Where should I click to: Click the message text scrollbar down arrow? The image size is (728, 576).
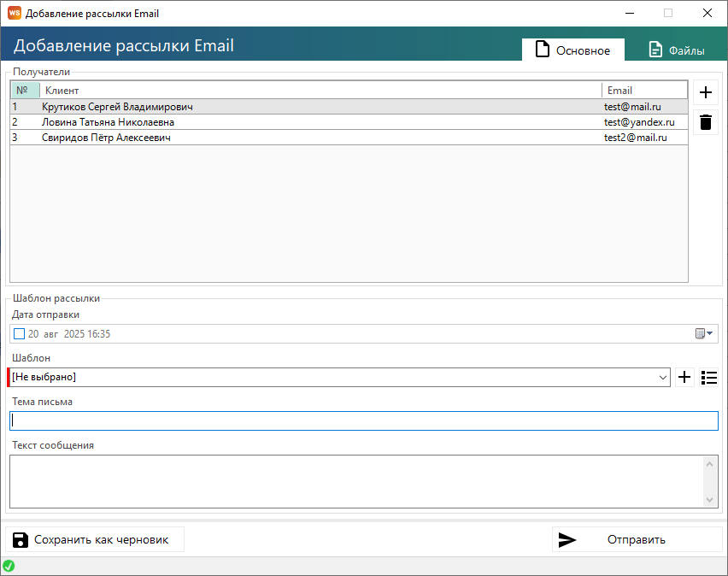point(711,500)
